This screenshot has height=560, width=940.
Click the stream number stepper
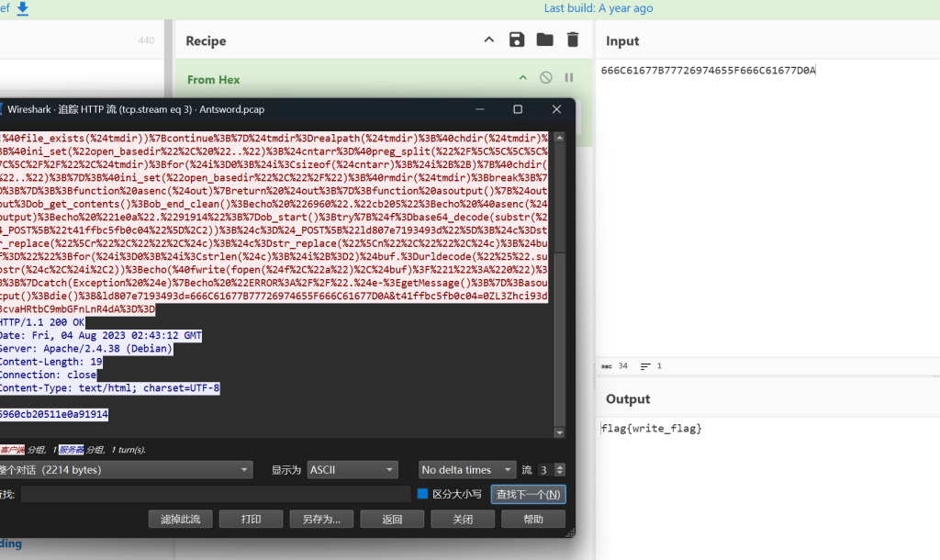560,470
